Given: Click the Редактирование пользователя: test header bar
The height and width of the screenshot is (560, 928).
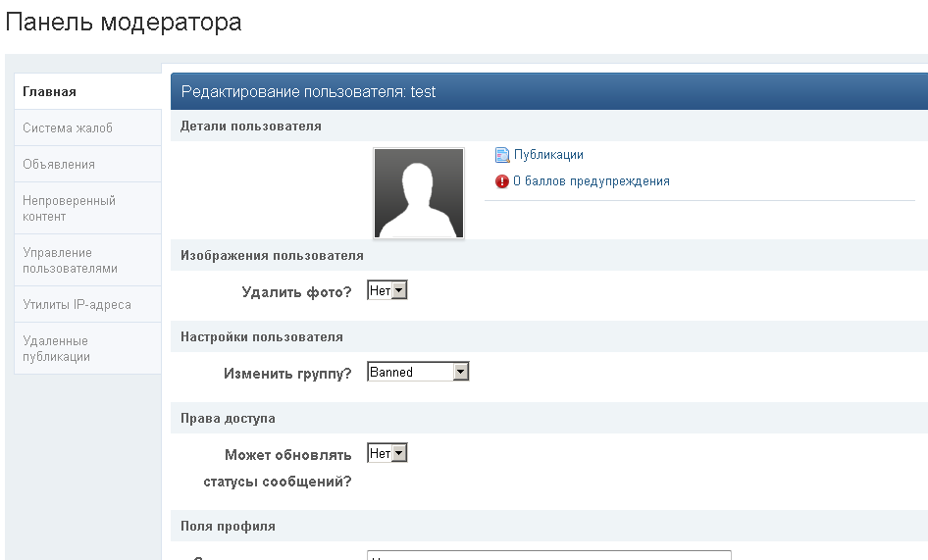Looking at the screenshot, I should 548,91.
